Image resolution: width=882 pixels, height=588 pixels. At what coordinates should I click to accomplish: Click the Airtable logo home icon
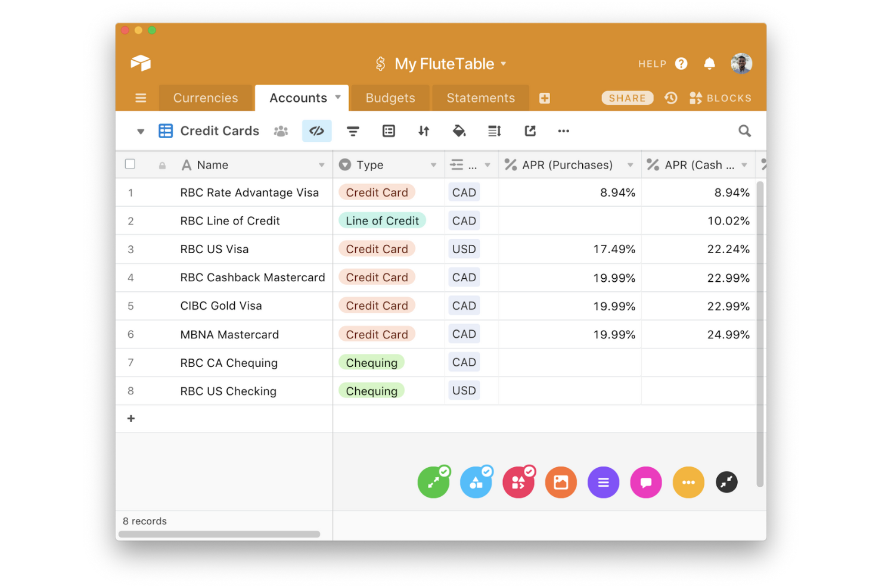tap(141, 63)
